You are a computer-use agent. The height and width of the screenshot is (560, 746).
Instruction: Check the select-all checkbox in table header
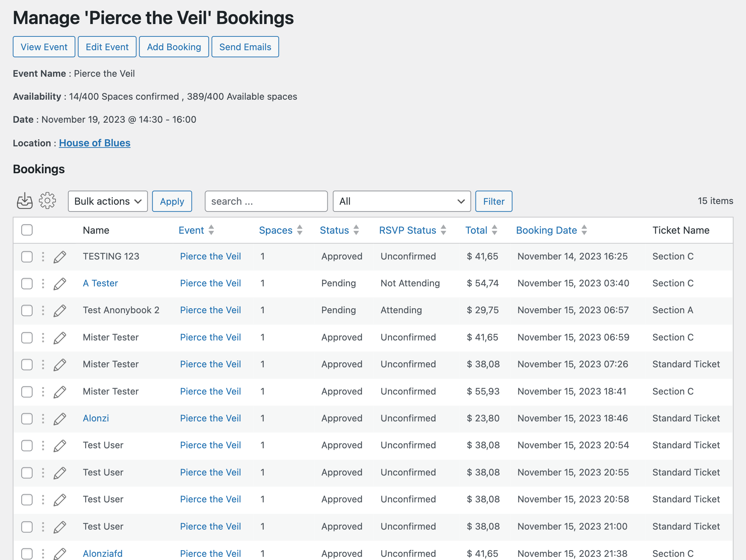pyautogui.click(x=27, y=230)
